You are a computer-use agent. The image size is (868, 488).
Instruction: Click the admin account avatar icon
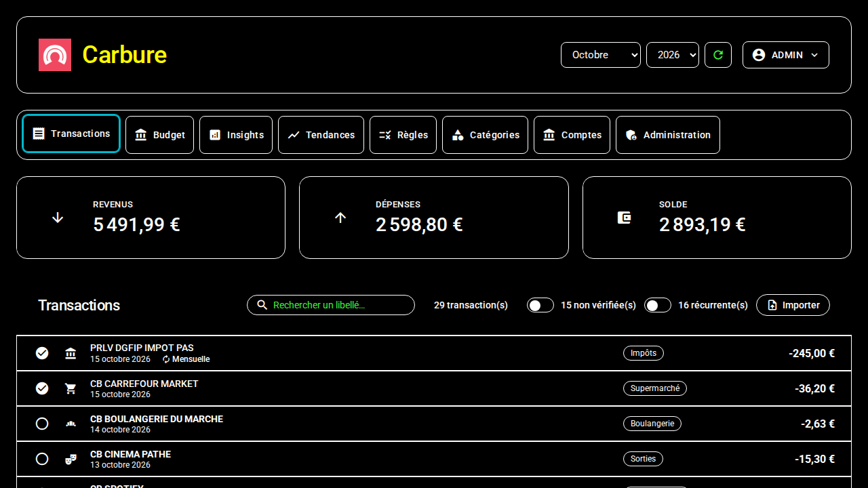tap(759, 55)
